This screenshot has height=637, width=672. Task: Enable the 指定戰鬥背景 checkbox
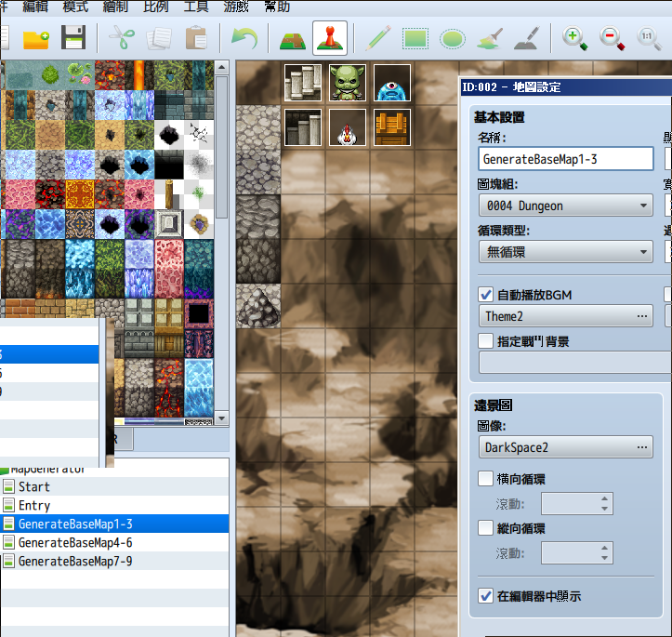pyautogui.click(x=485, y=341)
